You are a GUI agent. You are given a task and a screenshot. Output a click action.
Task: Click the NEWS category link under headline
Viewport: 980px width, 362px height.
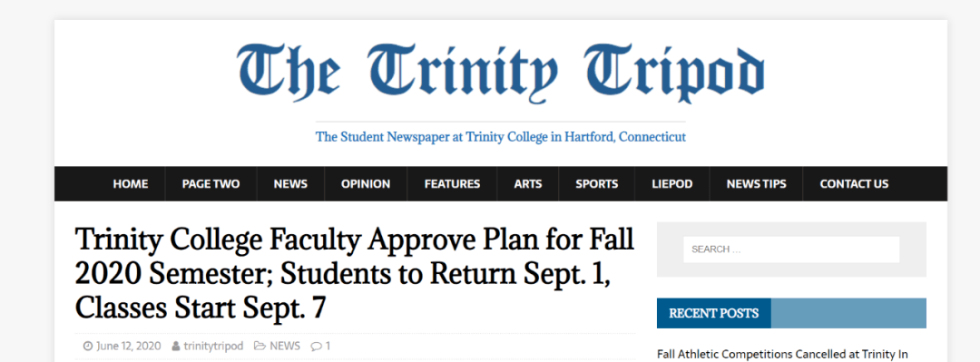[x=285, y=347]
